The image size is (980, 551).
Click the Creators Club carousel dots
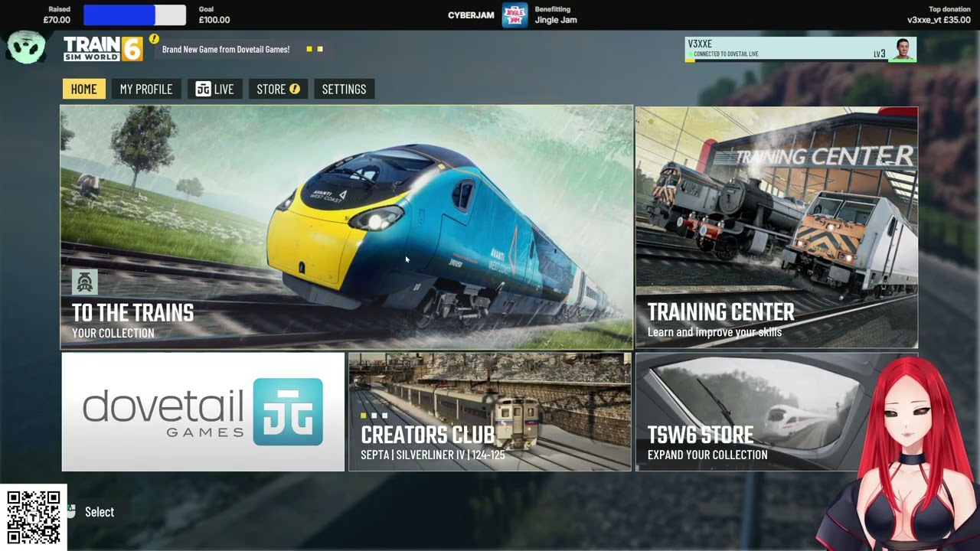pos(374,416)
